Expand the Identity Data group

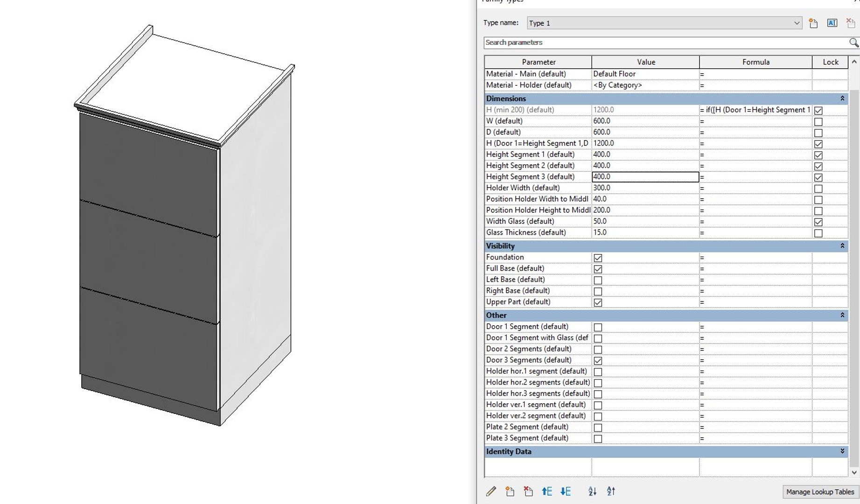[842, 451]
